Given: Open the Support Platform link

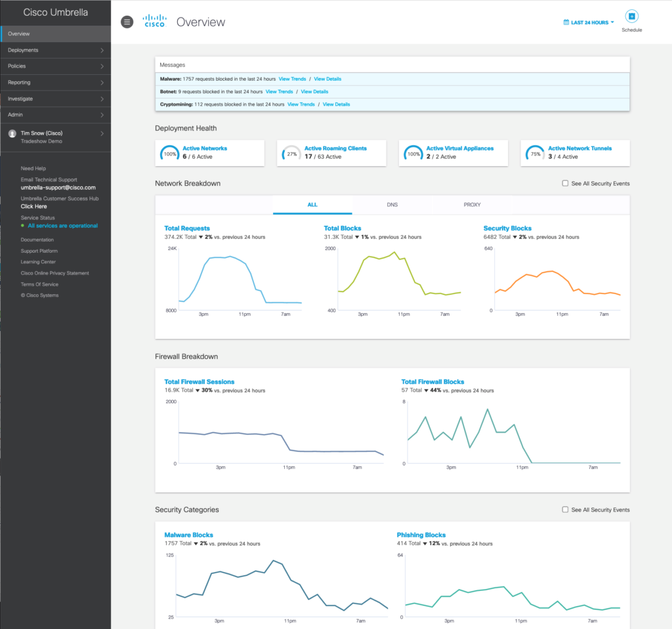Looking at the screenshot, I should pos(39,251).
